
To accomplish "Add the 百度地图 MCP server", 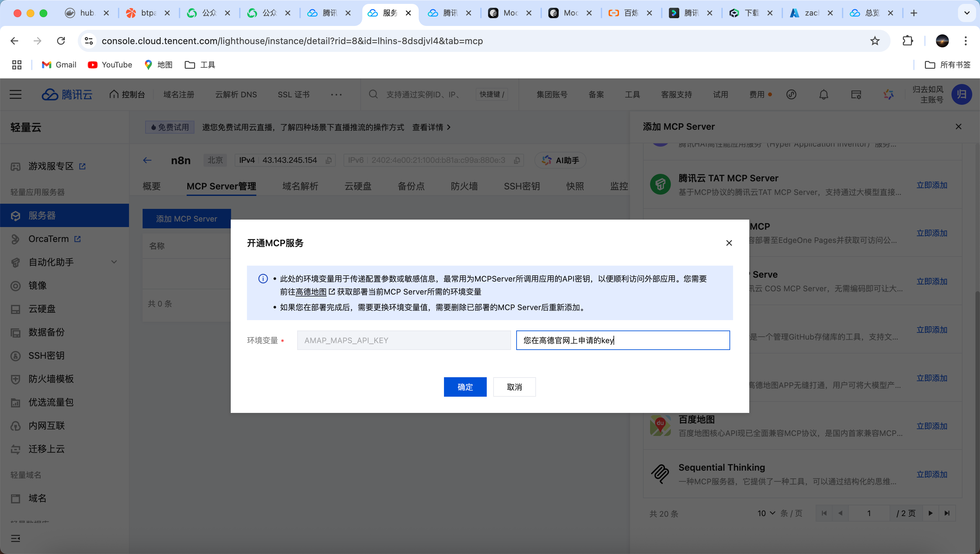I will 932,426.
